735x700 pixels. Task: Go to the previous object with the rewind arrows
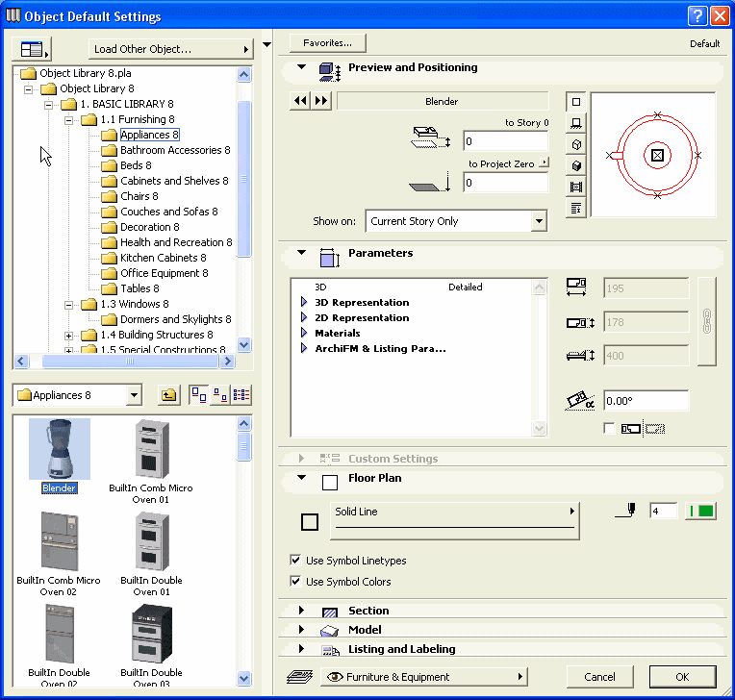pyautogui.click(x=300, y=101)
